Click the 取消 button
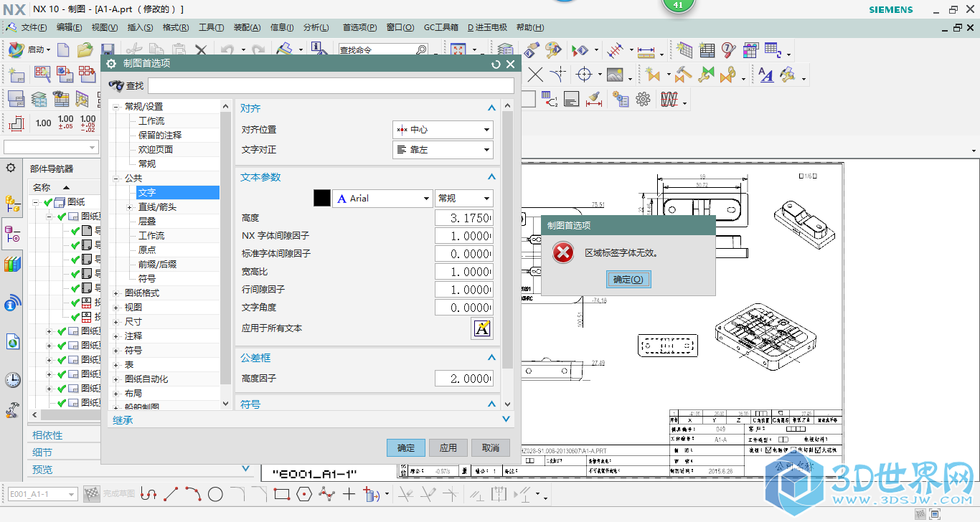 (x=491, y=447)
